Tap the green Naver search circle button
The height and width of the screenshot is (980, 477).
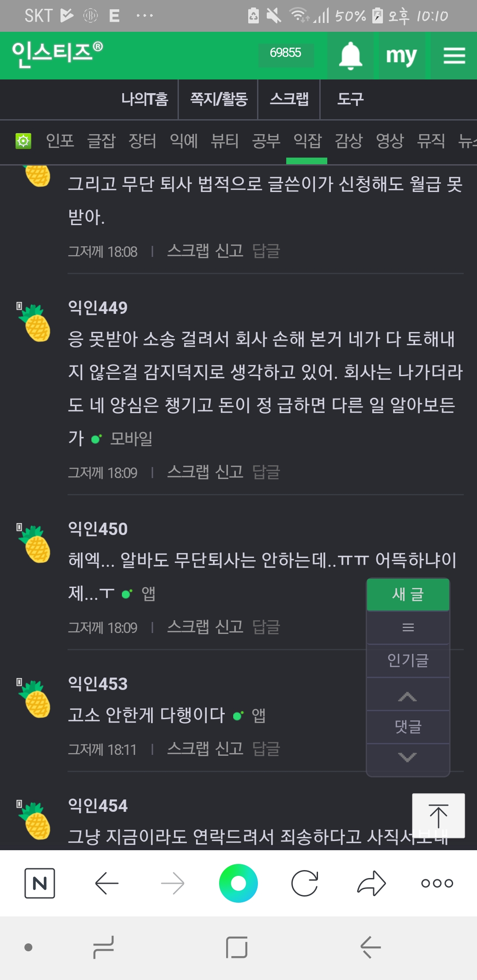(x=238, y=883)
